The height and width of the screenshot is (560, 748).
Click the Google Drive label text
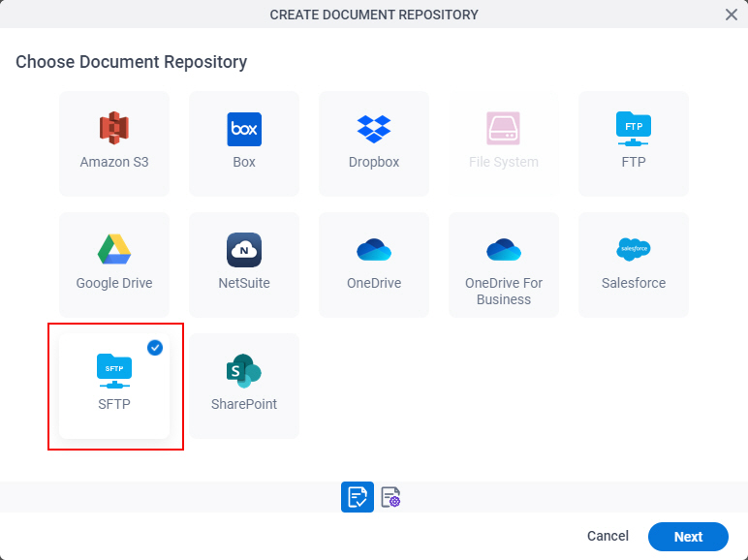[114, 283]
